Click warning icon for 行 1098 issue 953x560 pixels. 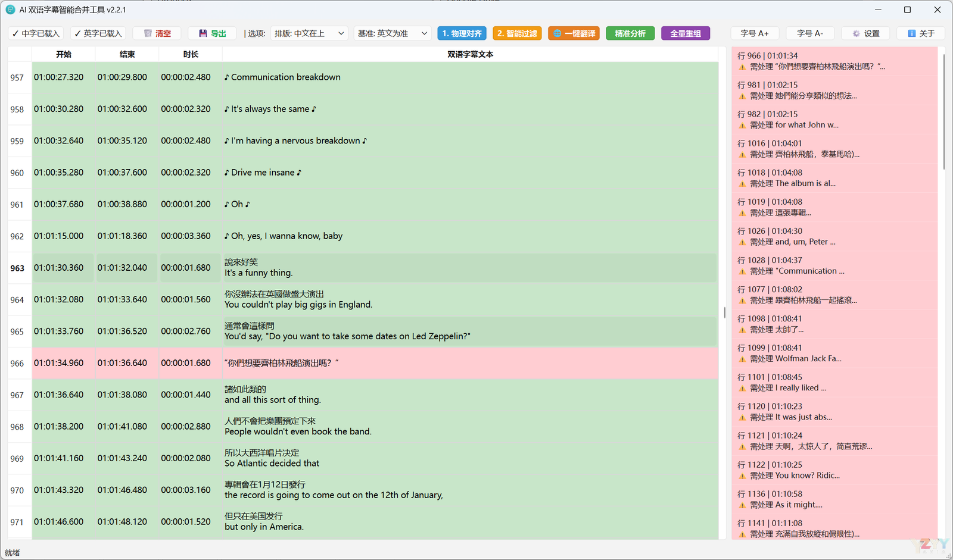point(742,330)
